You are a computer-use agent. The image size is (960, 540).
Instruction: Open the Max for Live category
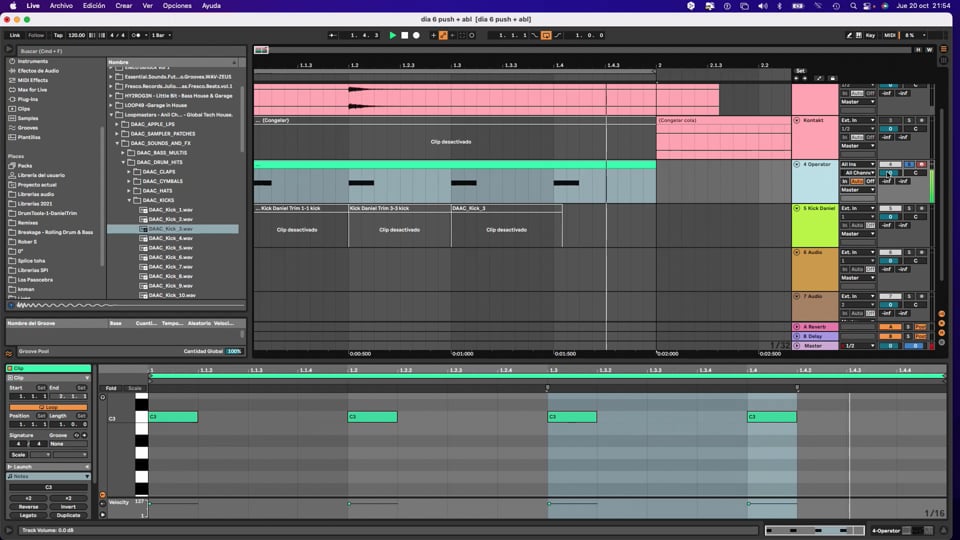tap(32, 90)
